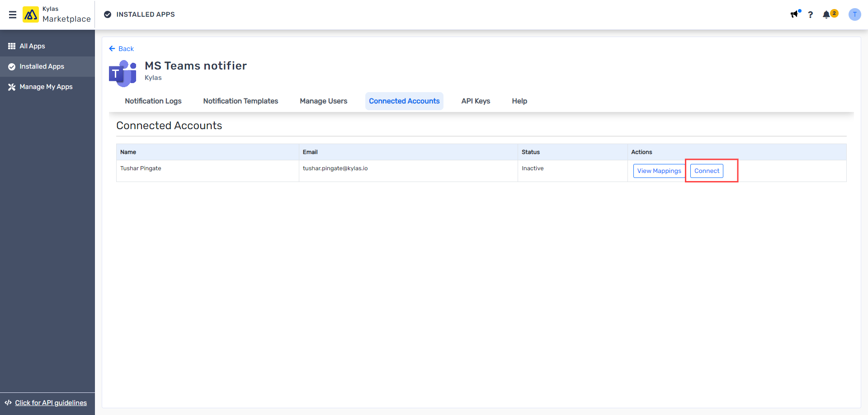Click the tushar.pingate@kylas.io email cell
This screenshot has height=415, width=868.
pyautogui.click(x=408, y=171)
